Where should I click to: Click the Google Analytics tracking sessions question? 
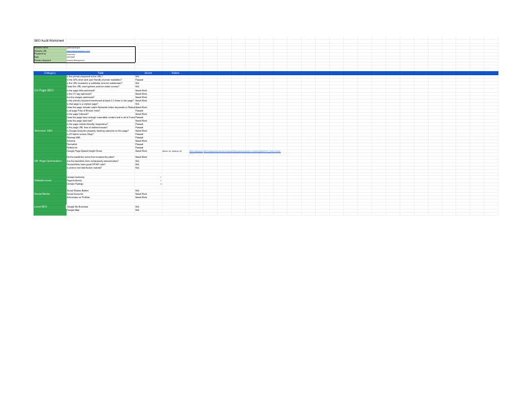coord(101,130)
